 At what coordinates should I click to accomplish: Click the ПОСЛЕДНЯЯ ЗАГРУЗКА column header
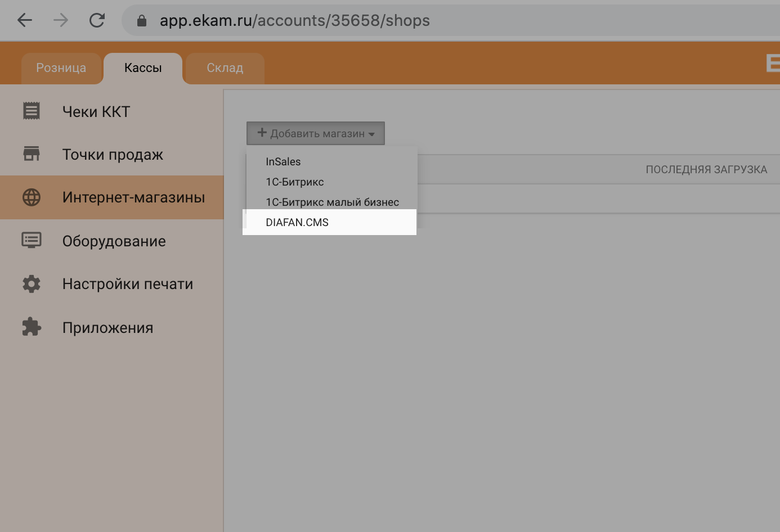tap(706, 169)
